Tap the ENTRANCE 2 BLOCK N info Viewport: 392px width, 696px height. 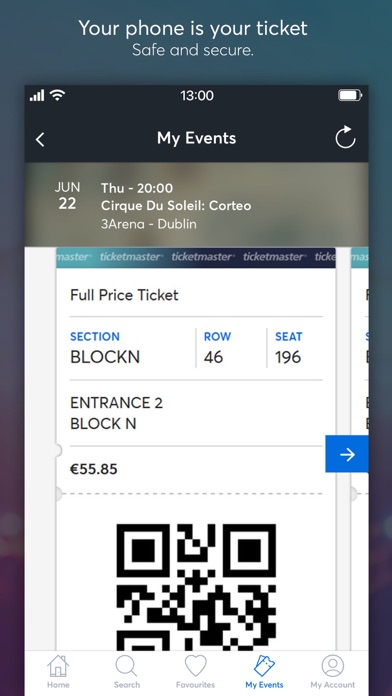pyautogui.click(x=116, y=413)
